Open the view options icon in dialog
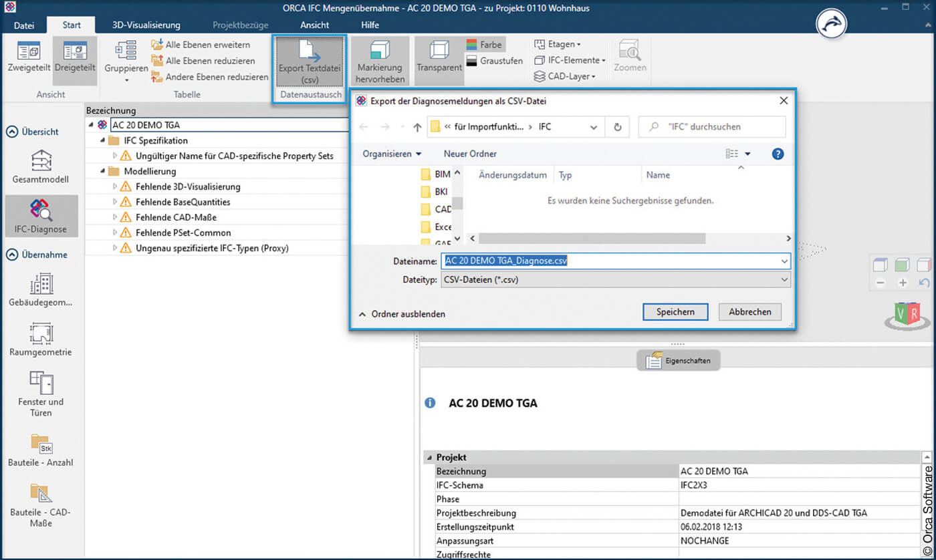Viewport: 936px width, 560px height. pos(732,154)
